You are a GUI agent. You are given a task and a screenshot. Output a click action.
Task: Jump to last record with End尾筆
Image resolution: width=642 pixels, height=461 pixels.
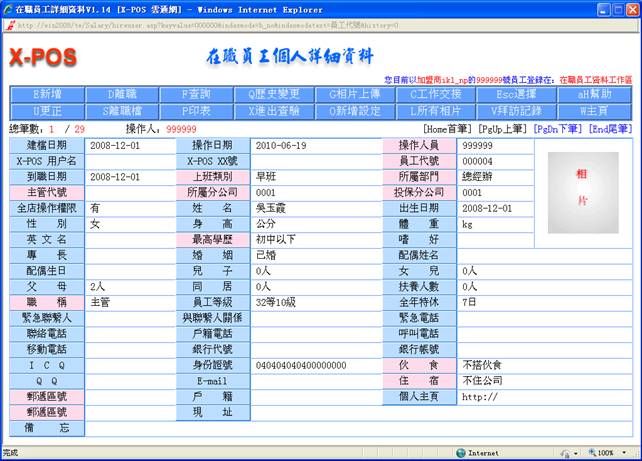[610, 129]
